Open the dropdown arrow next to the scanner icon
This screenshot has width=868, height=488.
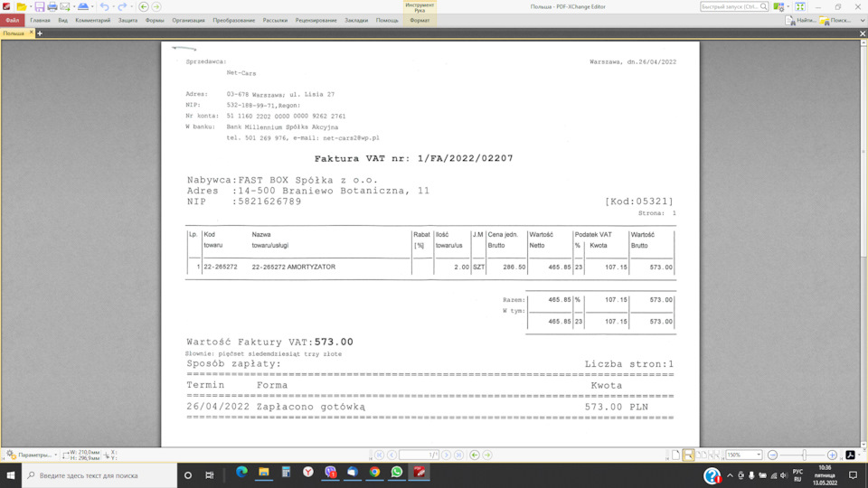point(92,6)
